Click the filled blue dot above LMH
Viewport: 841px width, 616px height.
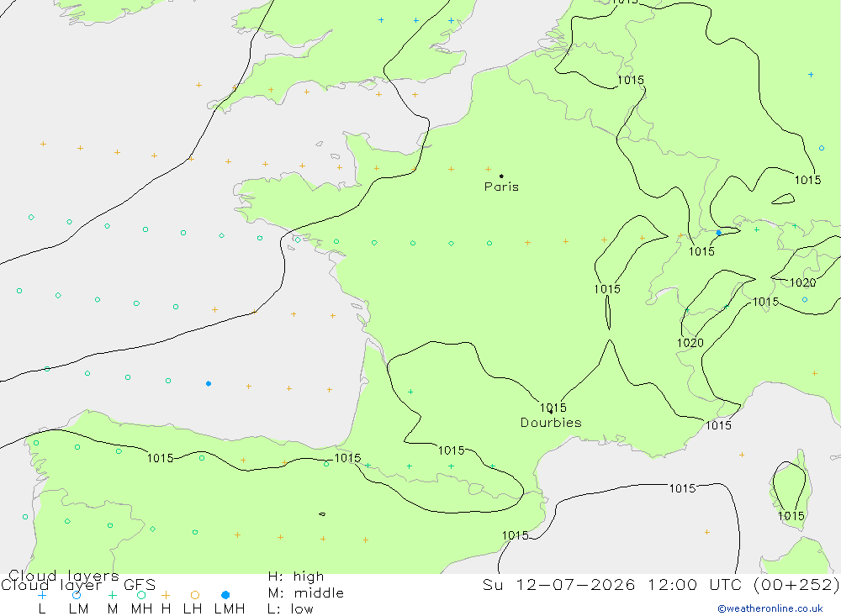[x=225, y=595]
